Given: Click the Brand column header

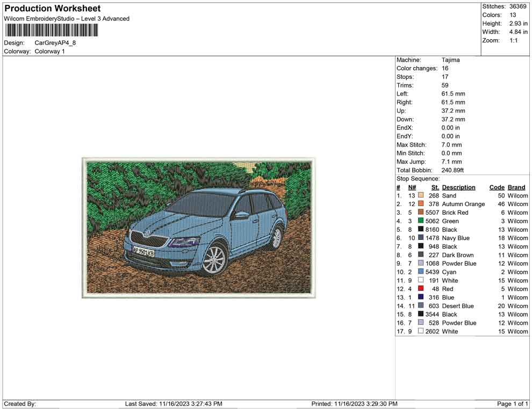Looking at the screenshot, I should [x=516, y=187].
